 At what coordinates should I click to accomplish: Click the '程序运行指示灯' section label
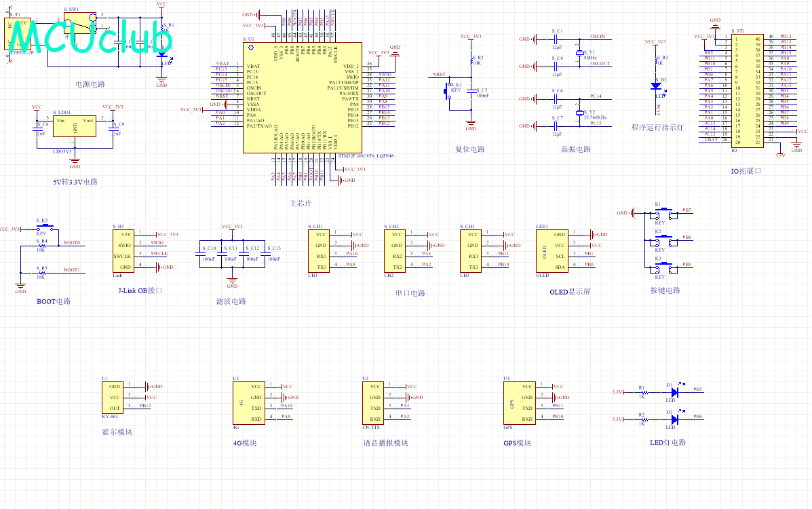point(657,128)
